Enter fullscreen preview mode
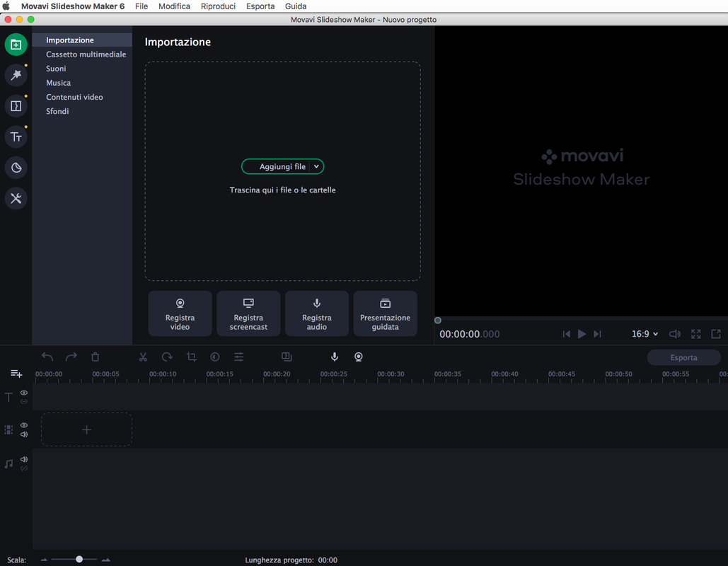The height and width of the screenshot is (566, 728). pyautogui.click(x=695, y=334)
